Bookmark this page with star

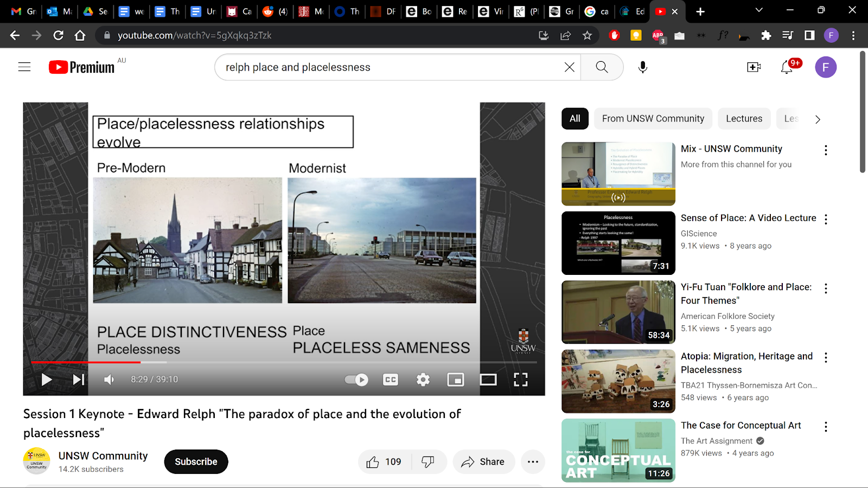click(587, 35)
